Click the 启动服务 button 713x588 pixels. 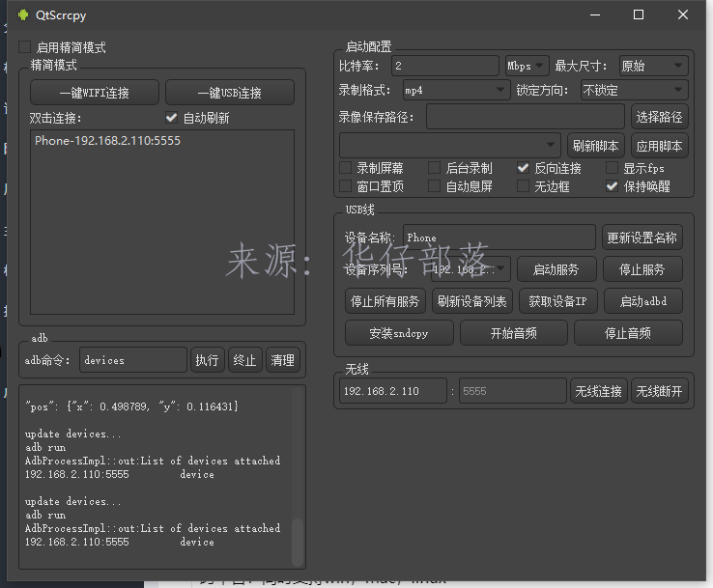[556, 269]
